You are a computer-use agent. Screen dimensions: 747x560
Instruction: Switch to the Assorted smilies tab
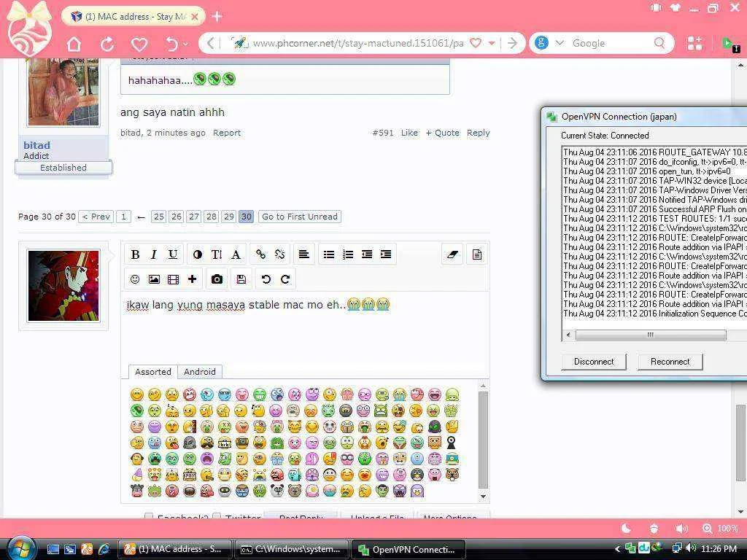click(x=153, y=372)
